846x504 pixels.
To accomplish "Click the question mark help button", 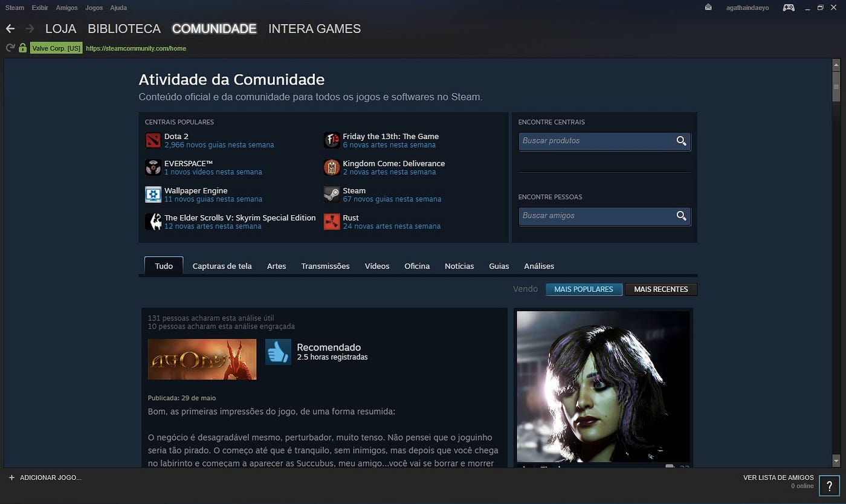I will [830, 485].
